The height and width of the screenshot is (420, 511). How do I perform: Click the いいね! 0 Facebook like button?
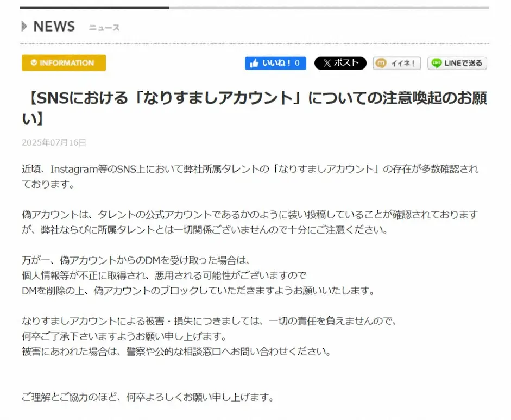[275, 63]
